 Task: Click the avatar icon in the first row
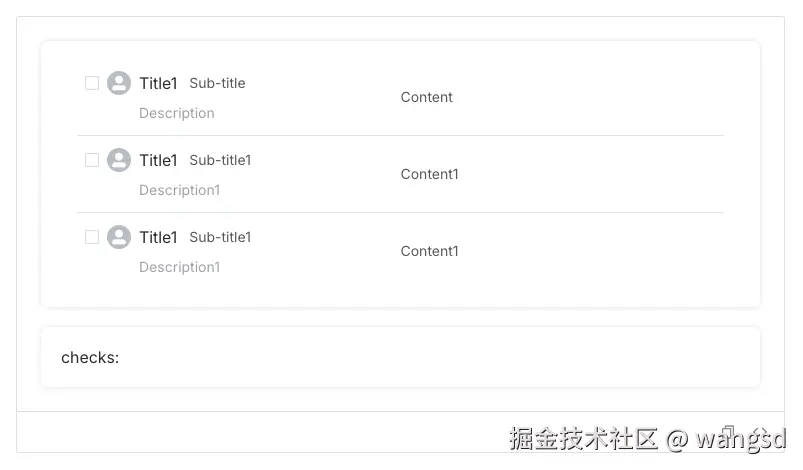tap(119, 83)
